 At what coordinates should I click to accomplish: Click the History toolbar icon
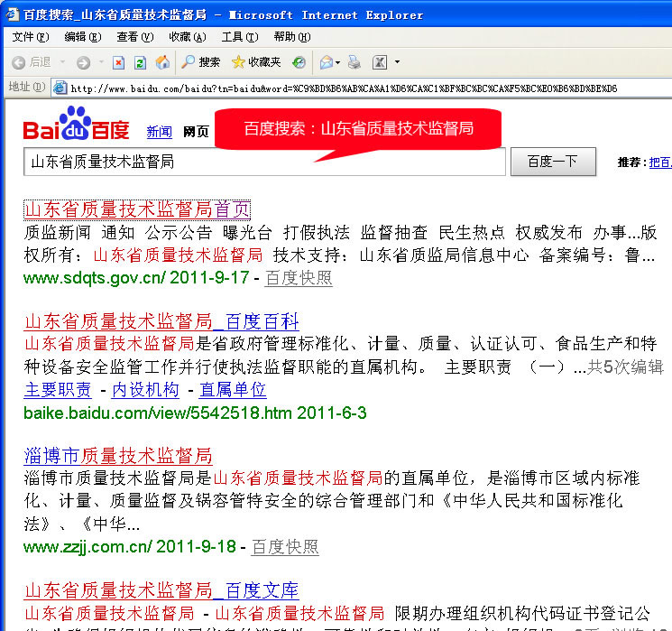click(x=299, y=62)
